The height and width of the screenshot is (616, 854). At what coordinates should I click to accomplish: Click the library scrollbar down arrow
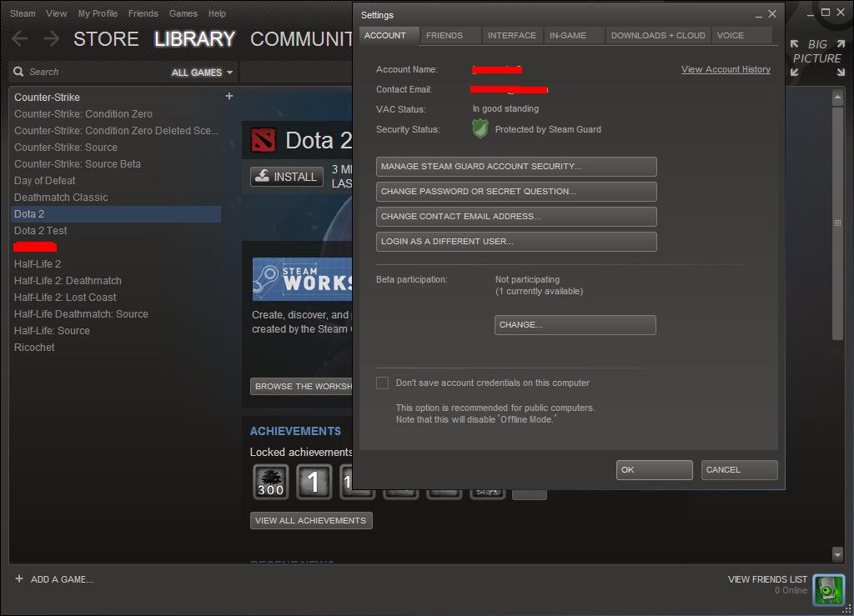coord(837,554)
